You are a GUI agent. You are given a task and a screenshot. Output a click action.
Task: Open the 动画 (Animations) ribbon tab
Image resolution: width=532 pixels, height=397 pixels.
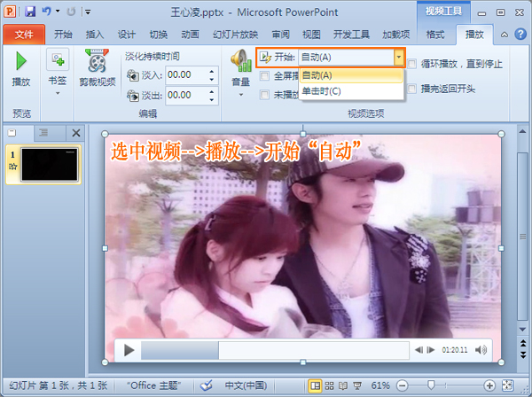(x=190, y=35)
